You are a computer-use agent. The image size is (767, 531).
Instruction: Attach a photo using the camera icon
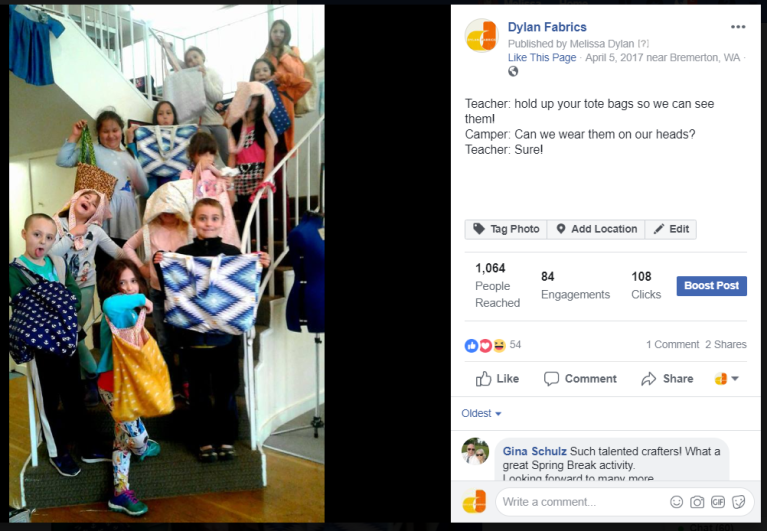(697, 502)
